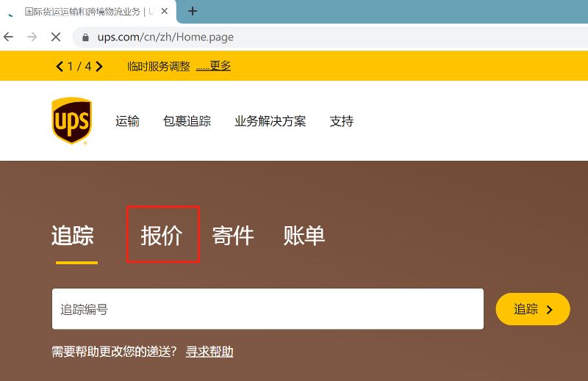Click the 临时服务调整 banner text
This screenshot has width=588, height=381.
click(x=159, y=66)
